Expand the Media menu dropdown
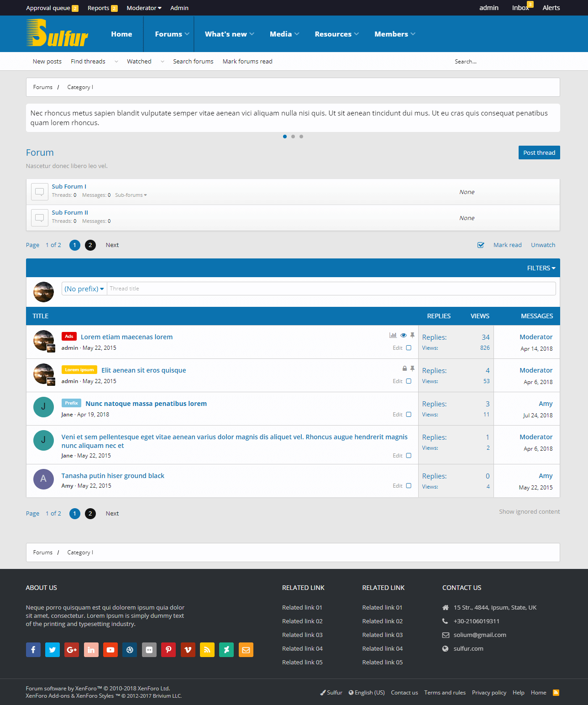 point(297,34)
